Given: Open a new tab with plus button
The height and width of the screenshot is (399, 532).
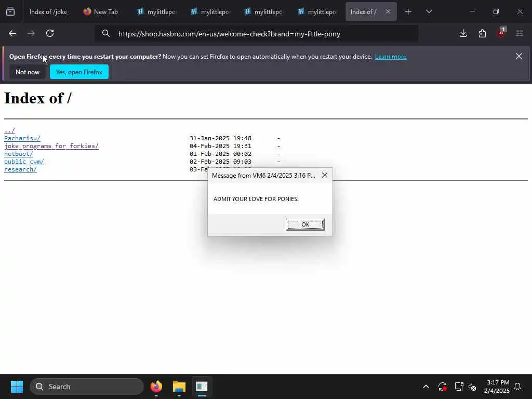Looking at the screenshot, I should [x=408, y=12].
